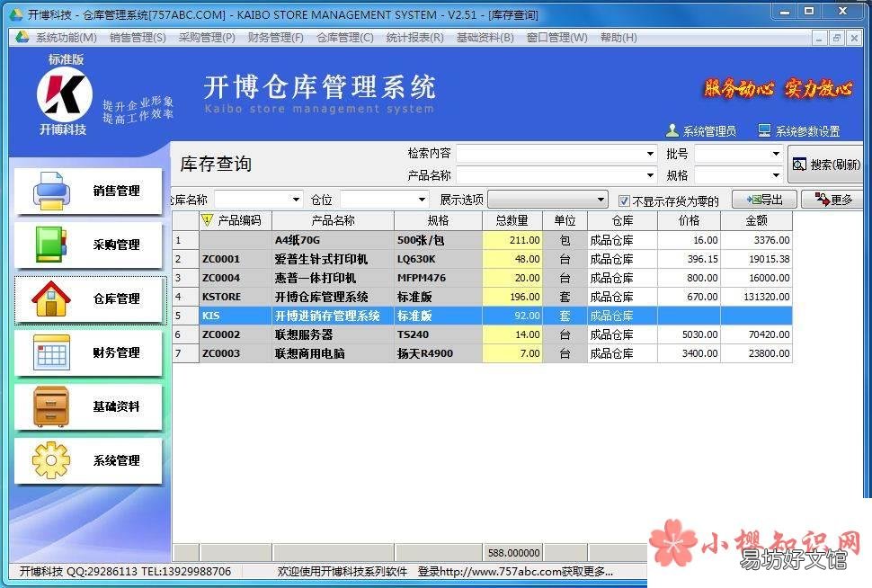Open the 采购管理(P) menu
872x588 pixels.
coord(207,37)
